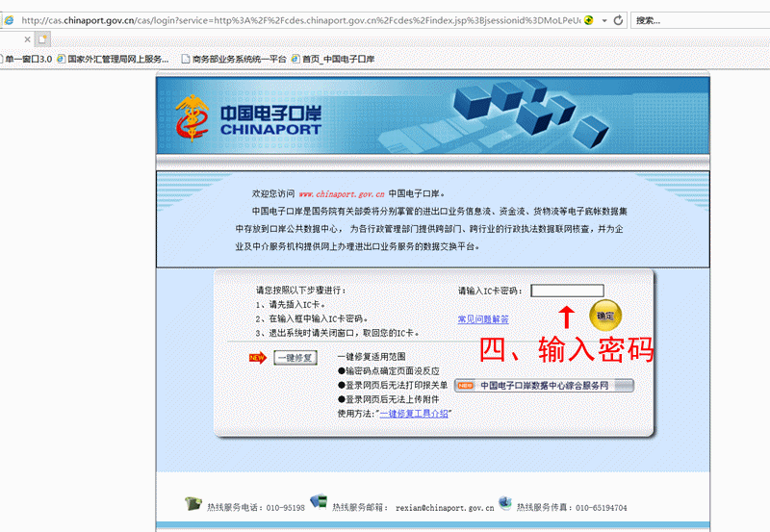Image resolution: width=770 pixels, height=532 pixels.
Task: Open the 常见问题解答 FAQ link
Action: (483, 319)
